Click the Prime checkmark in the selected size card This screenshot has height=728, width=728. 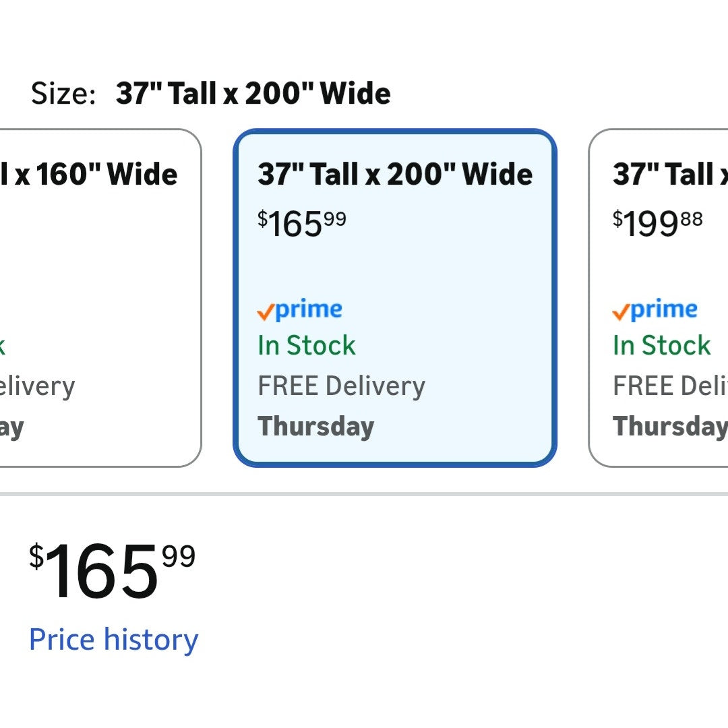point(266,312)
